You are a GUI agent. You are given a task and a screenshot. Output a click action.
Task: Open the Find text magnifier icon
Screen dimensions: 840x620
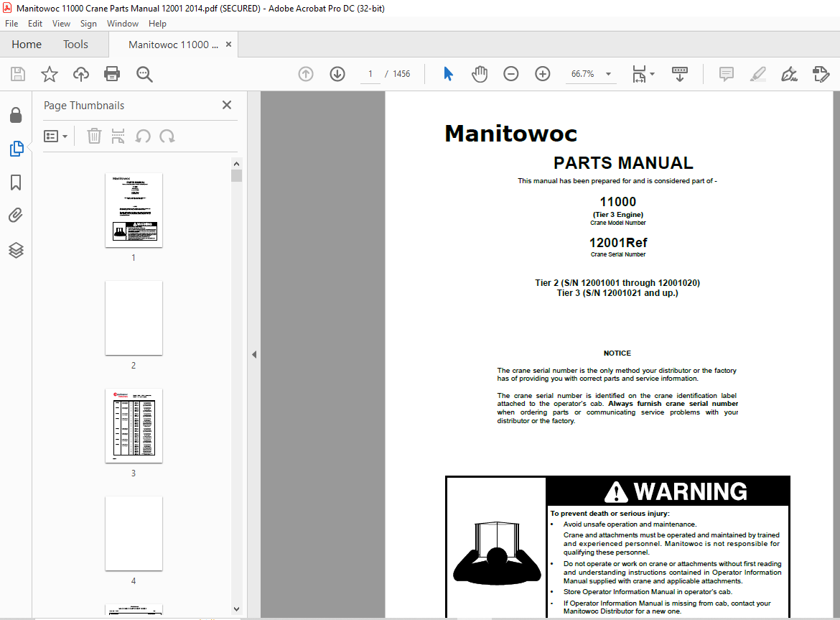144,74
